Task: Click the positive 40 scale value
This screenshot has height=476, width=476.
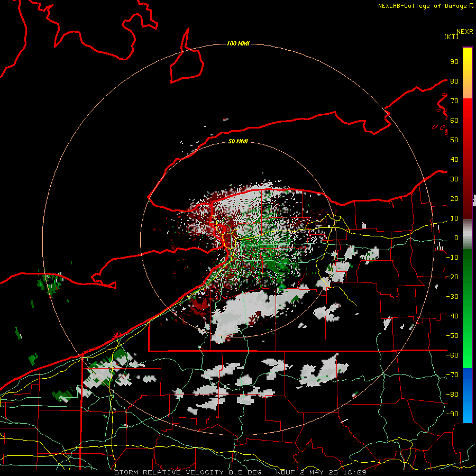Action: point(454,160)
